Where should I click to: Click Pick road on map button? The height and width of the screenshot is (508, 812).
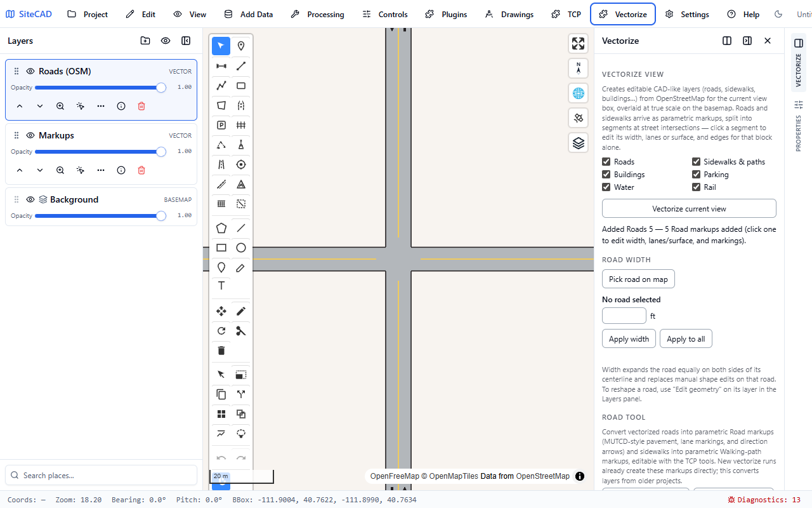pyautogui.click(x=638, y=279)
